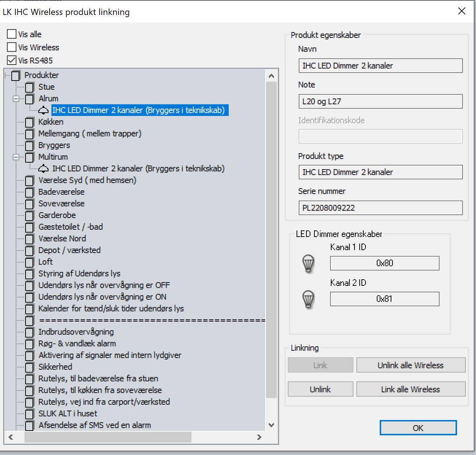Select Rutelys, til badeværelse fra stuen
The width and height of the screenshot is (476, 455).
click(x=98, y=378)
